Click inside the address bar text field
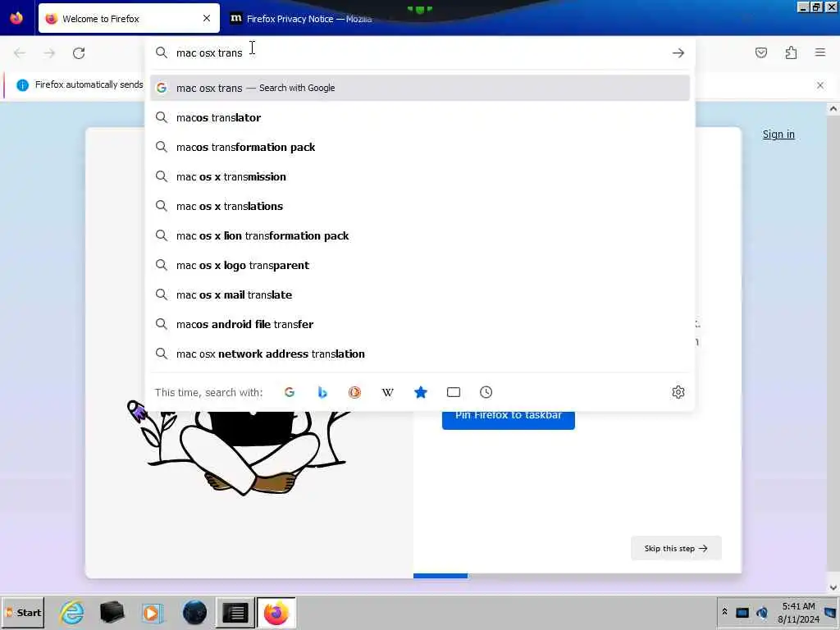This screenshot has width=840, height=630. [421, 52]
